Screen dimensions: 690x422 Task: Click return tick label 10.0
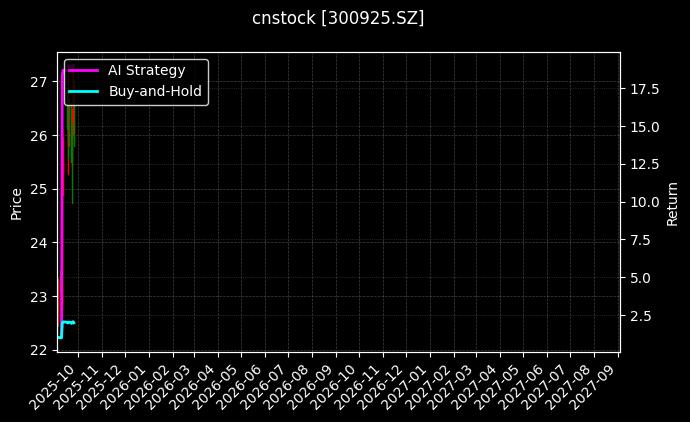(645, 202)
